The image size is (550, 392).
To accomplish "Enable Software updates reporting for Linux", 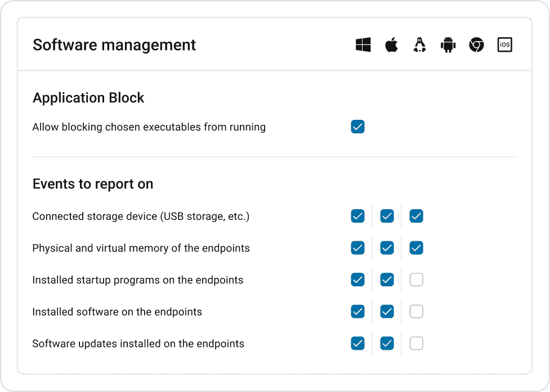I will 416,343.
